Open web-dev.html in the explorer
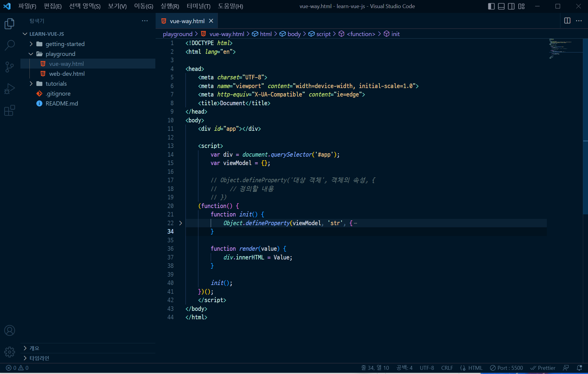588x374 pixels. [88, 74]
